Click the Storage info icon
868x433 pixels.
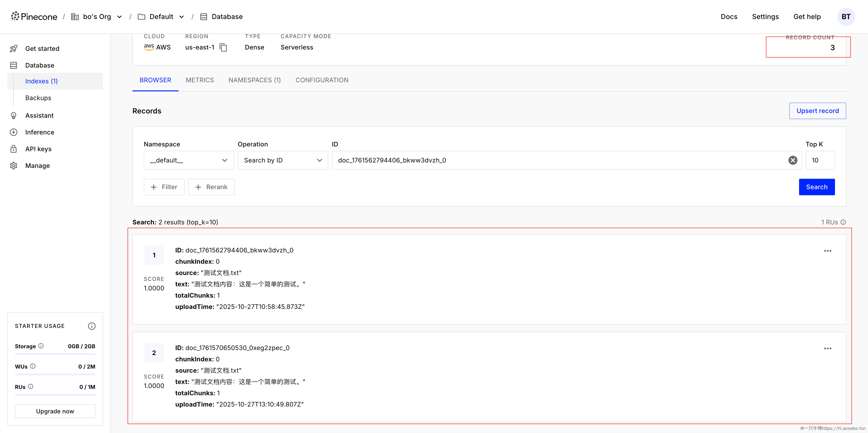[41, 346]
